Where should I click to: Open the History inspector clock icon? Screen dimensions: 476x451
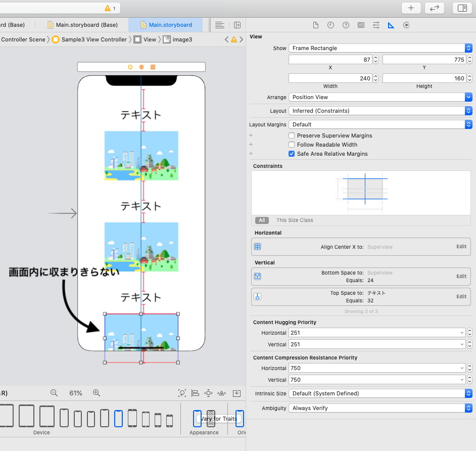tap(330, 25)
